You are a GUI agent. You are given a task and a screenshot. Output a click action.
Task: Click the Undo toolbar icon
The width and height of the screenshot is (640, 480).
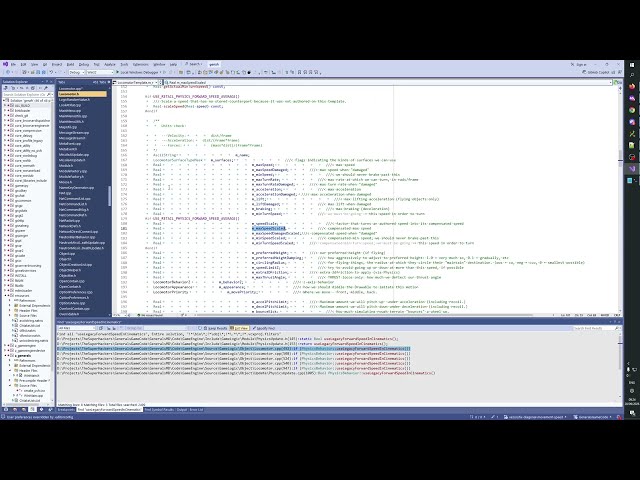click(x=51, y=72)
